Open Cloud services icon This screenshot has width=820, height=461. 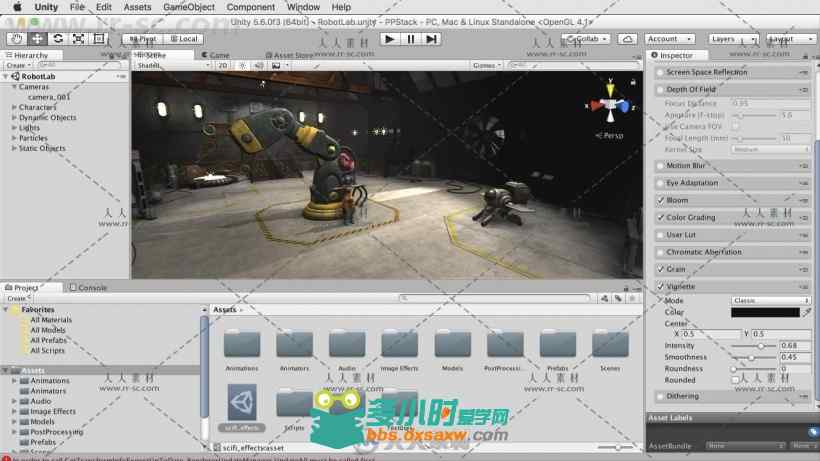pyautogui.click(x=627, y=39)
